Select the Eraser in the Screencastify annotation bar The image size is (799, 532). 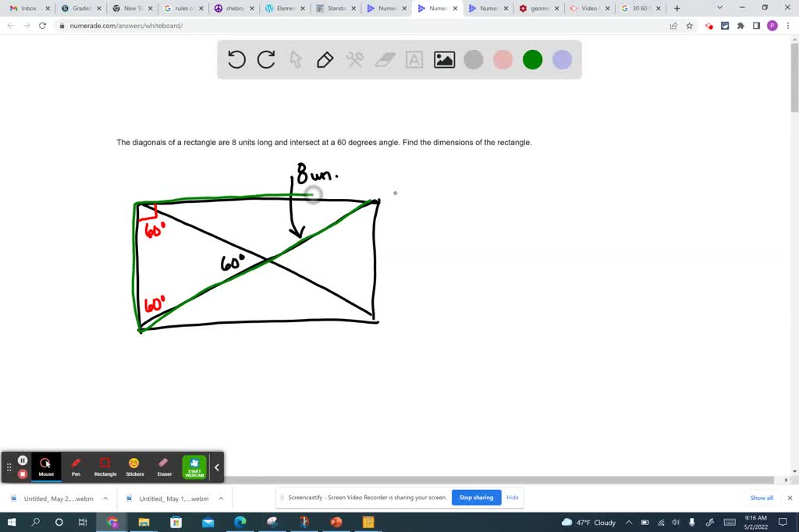[164, 468]
